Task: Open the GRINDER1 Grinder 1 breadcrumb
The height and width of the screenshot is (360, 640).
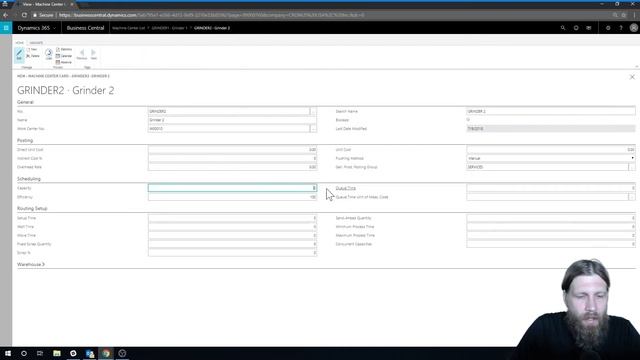Action: tap(169, 28)
